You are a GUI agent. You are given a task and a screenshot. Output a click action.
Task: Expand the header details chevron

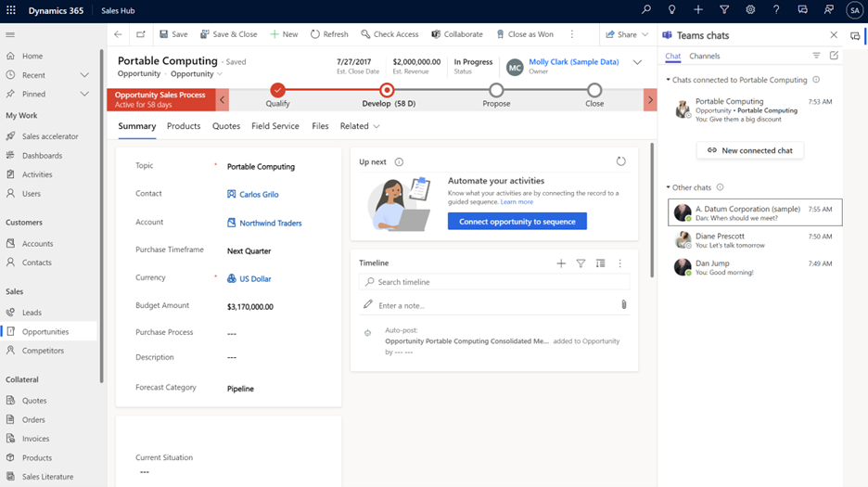[x=637, y=62]
